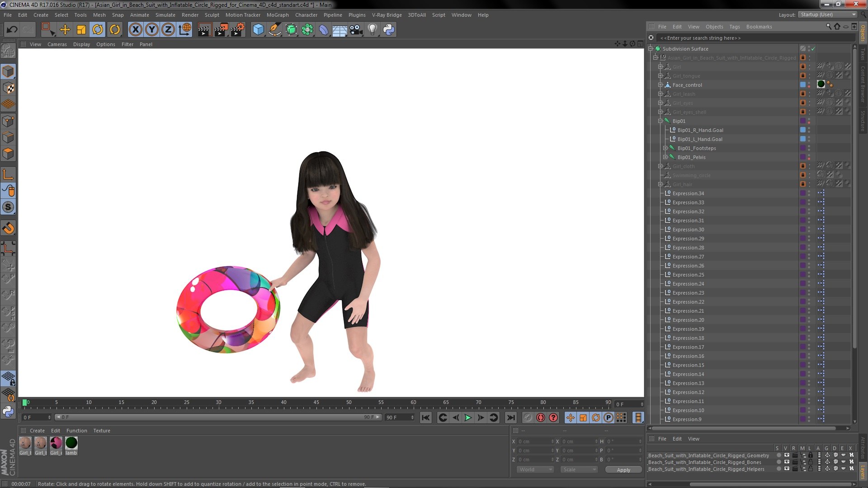Screen dimensions: 868x488
Task: Toggle visibility dots for Bip01_L_Hand.Goal
Action: (x=809, y=139)
